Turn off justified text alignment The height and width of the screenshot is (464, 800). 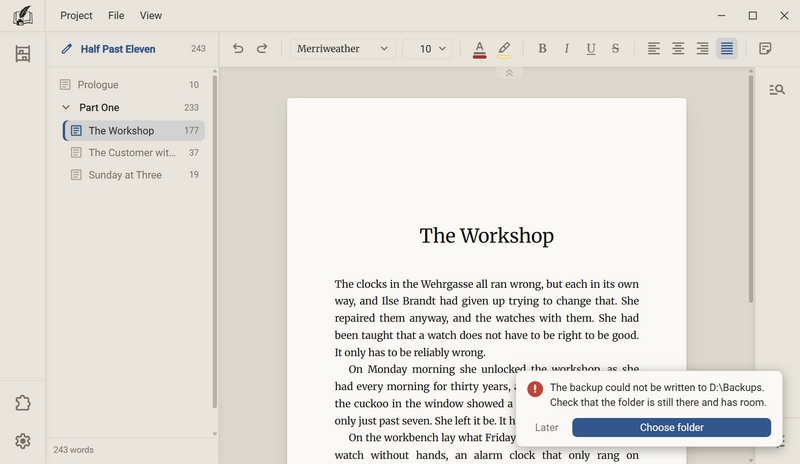tap(727, 48)
